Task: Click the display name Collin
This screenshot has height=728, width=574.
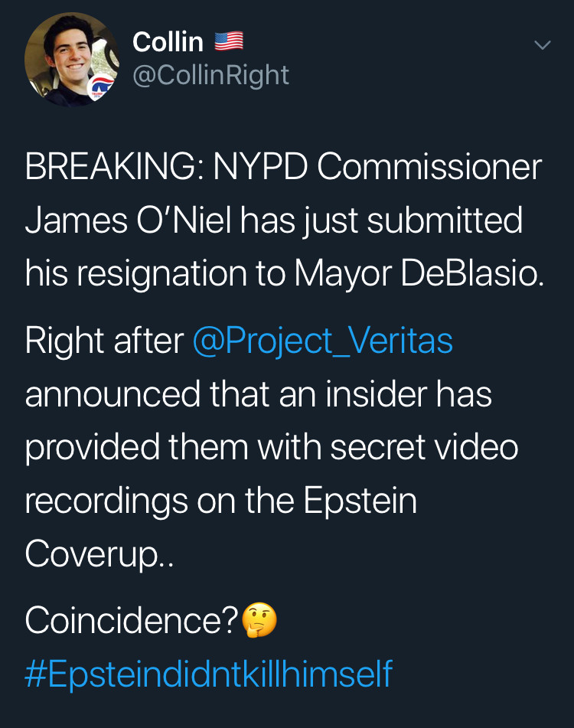Action: [168, 41]
